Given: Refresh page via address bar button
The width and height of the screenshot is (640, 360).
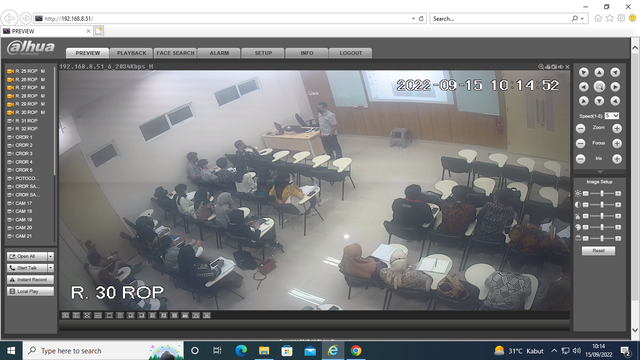Looking at the screenshot, I should 421,18.
